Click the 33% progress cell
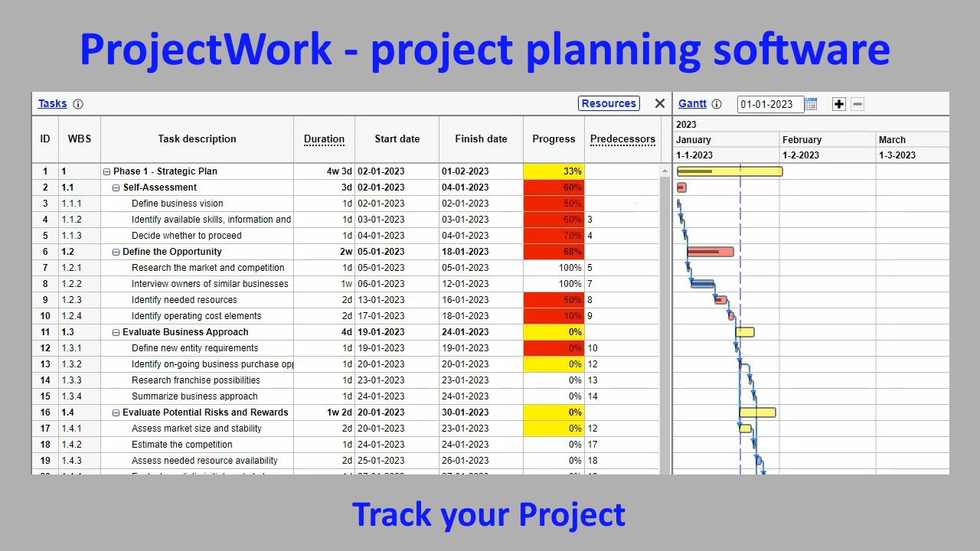The width and height of the screenshot is (980, 551). pos(554,171)
